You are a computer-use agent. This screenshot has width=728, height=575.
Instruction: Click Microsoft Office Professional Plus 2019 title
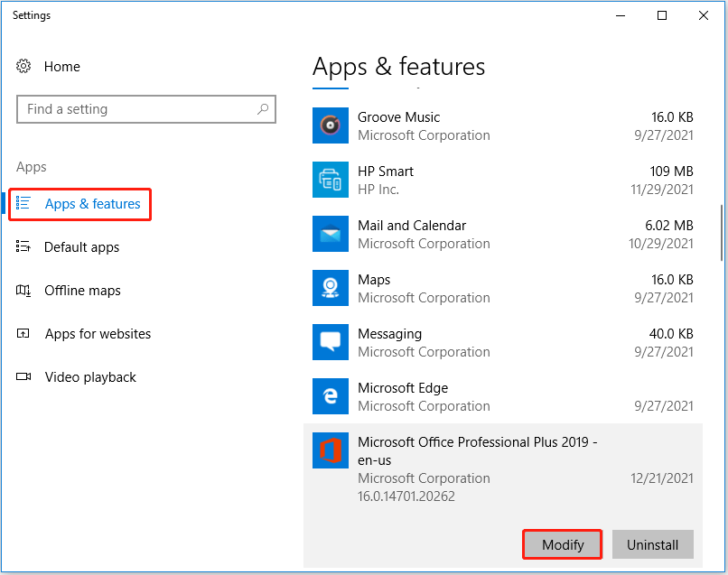click(477, 450)
